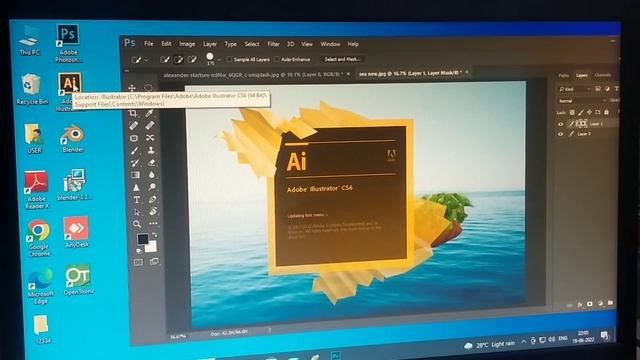Select the Gradient tool
Image resolution: width=640 pixels, height=360 pixels.
pyautogui.click(x=135, y=175)
